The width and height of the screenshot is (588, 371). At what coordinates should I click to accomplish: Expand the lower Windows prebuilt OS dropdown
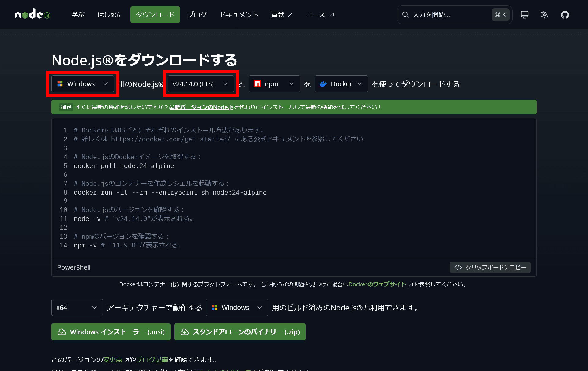pos(237,307)
